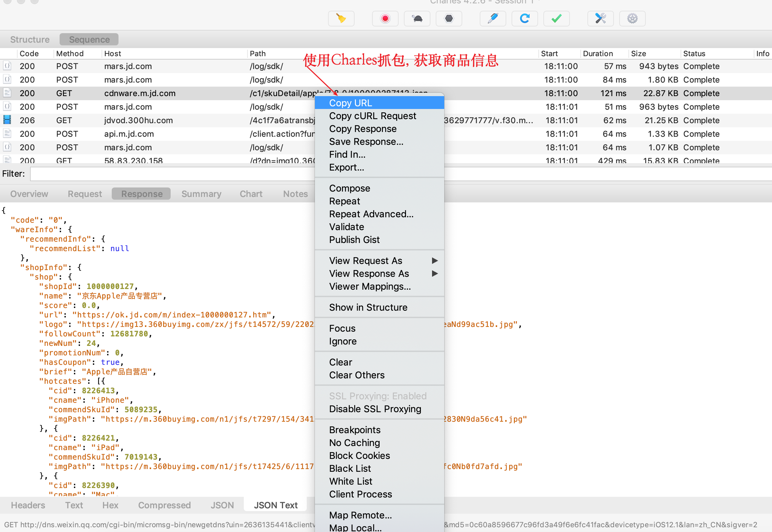The image size is (772, 532).
Task: Select the Response tab
Action: click(142, 194)
